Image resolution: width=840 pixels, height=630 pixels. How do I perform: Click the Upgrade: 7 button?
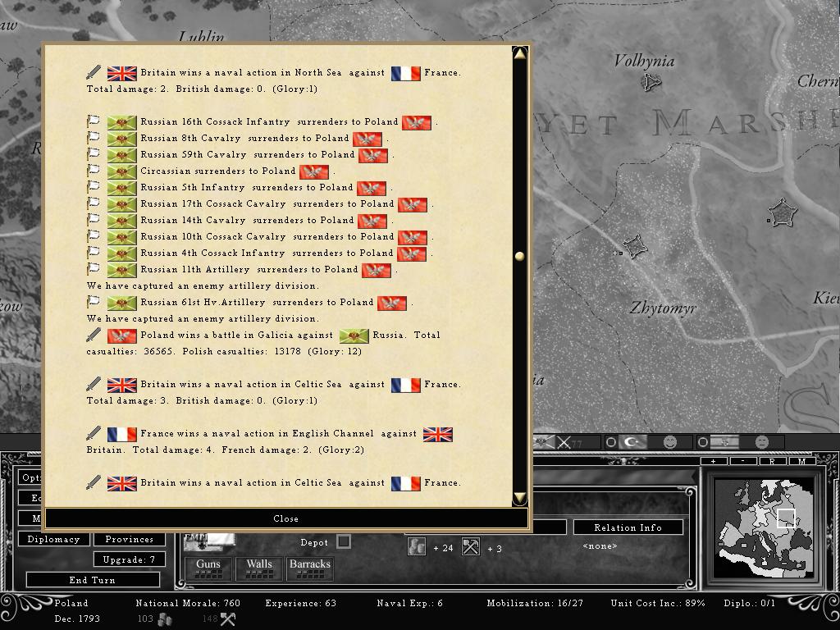pos(129,559)
